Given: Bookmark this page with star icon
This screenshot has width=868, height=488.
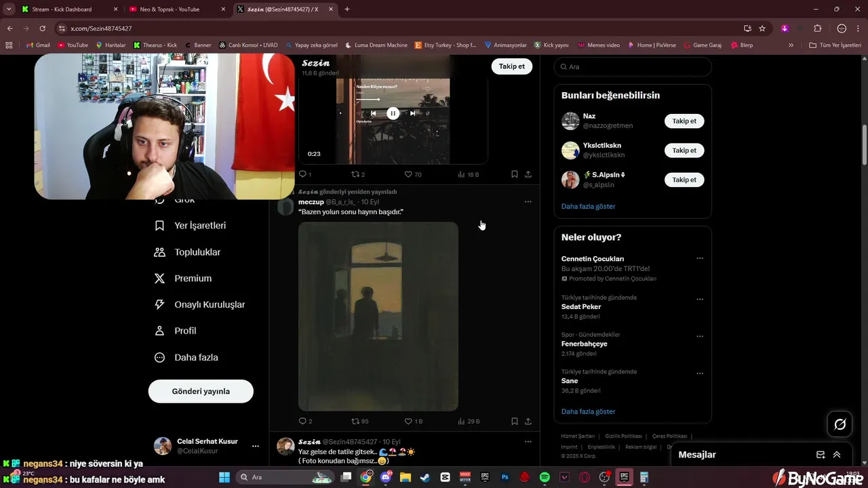Looking at the screenshot, I should 762,28.
